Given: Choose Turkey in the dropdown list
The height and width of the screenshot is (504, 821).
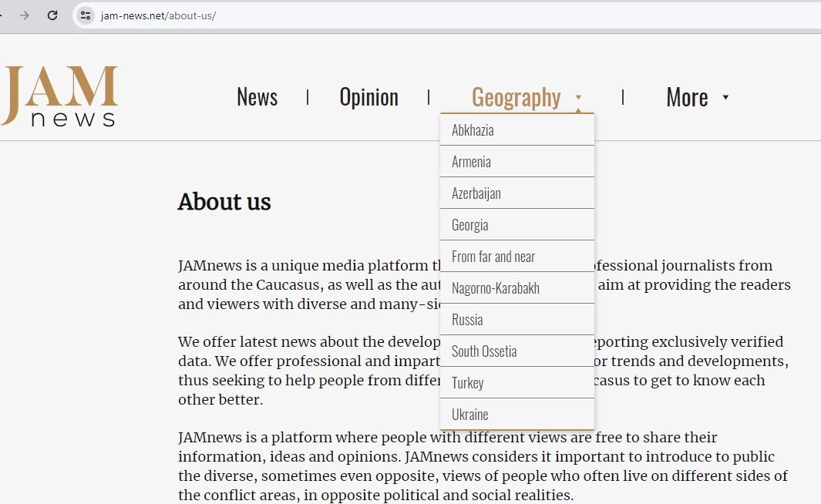Looking at the screenshot, I should [x=467, y=383].
